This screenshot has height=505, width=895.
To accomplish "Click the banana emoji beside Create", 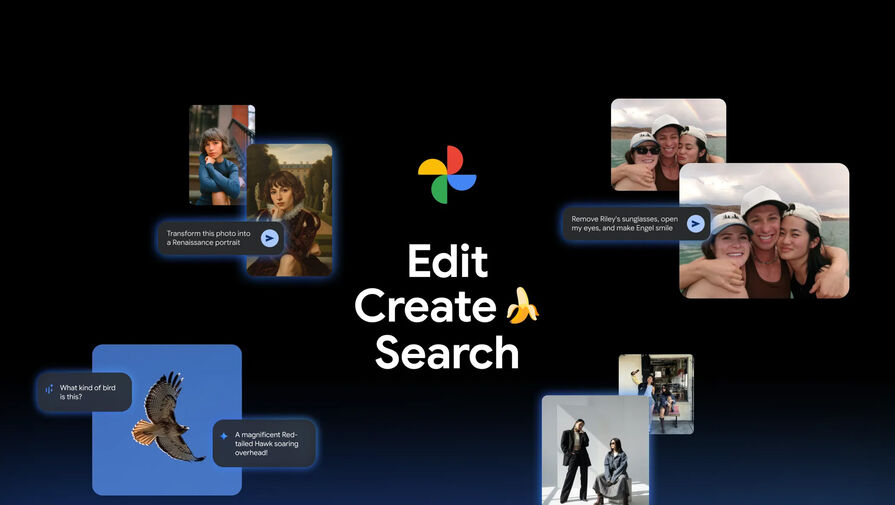I will [521, 306].
